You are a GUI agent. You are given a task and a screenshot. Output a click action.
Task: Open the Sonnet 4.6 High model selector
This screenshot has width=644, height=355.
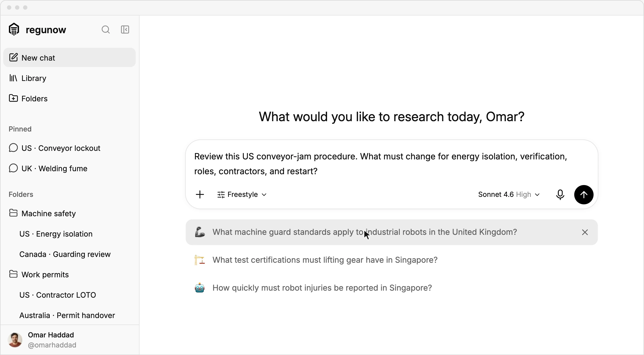tap(509, 195)
